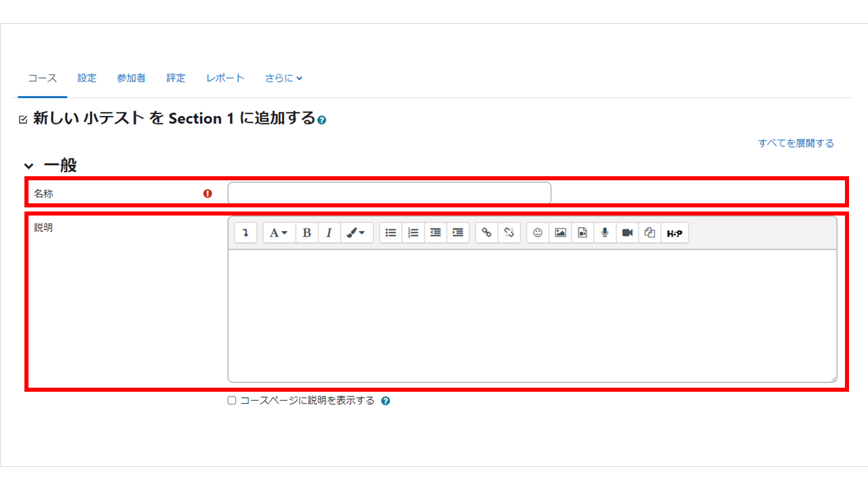The width and height of the screenshot is (868, 488).
Task: Outdent the selected text
Action: coord(435,232)
